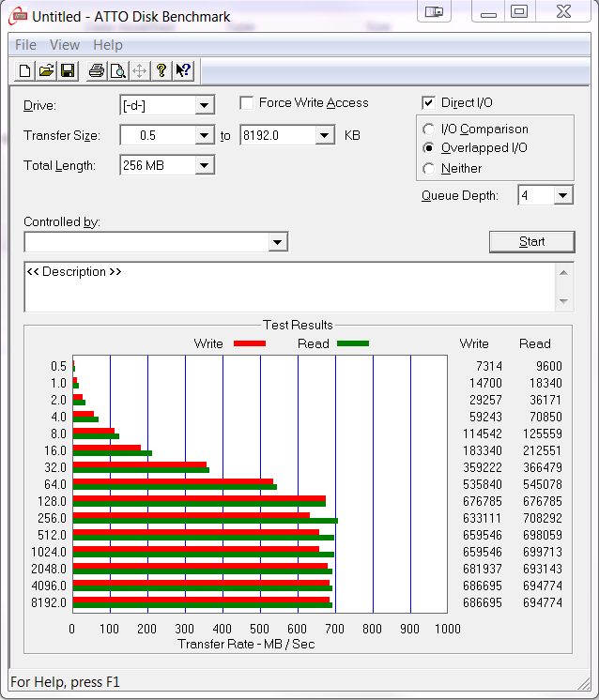Click the question mark About icon
The width and height of the screenshot is (599, 700).
click(161, 71)
